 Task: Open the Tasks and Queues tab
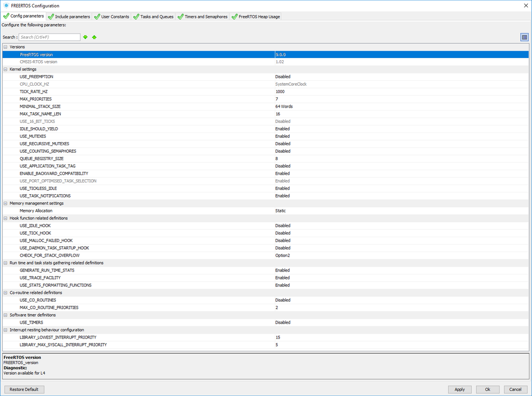point(153,16)
